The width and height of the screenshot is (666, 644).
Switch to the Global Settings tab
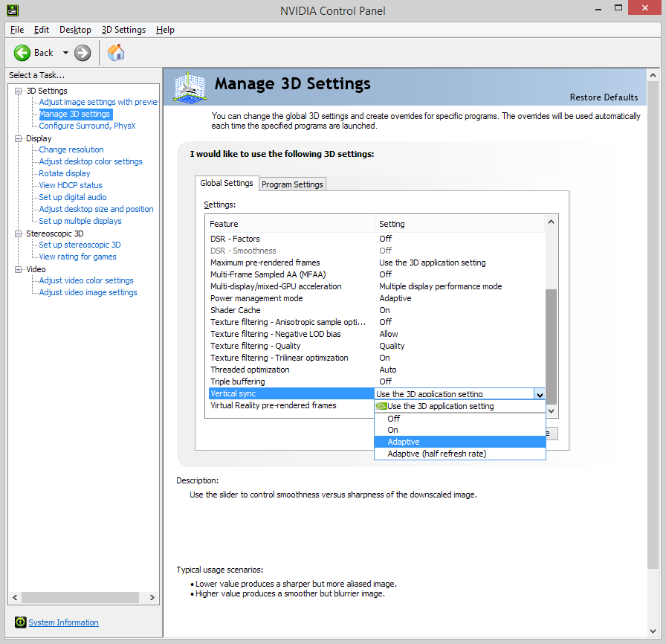tap(227, 183)
